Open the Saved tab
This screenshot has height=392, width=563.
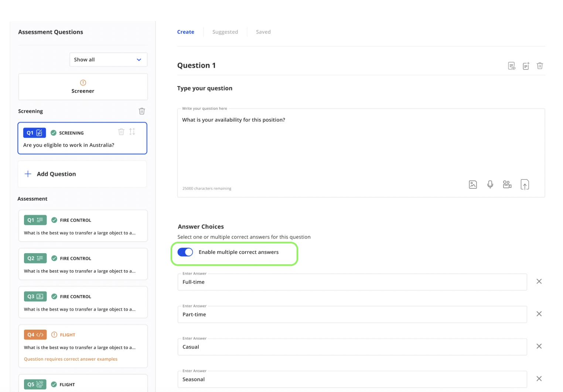pyautogui.click(x=263, y=32)
